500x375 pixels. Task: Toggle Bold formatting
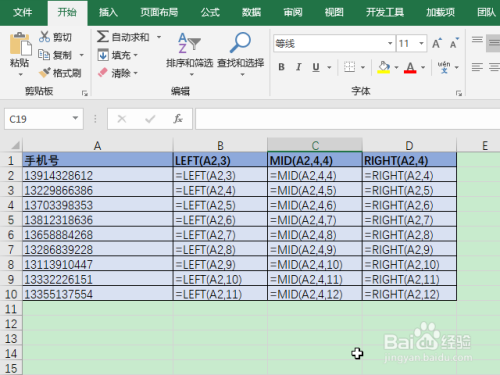pyautogui.click(x=281, y=67)
